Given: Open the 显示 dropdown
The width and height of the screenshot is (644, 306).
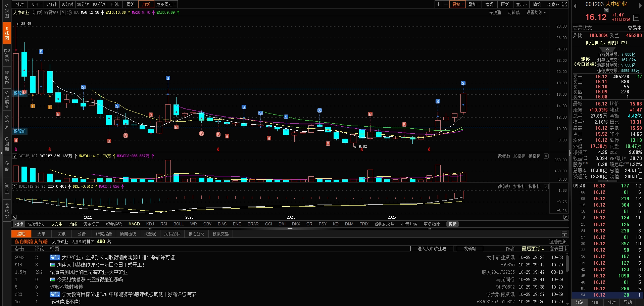Looking at the screenshot, I should [522, 4].
